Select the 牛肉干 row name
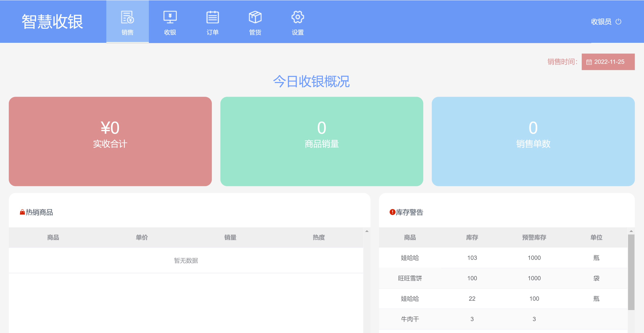This screenshot has width=644, height=333. coord(410,319)
